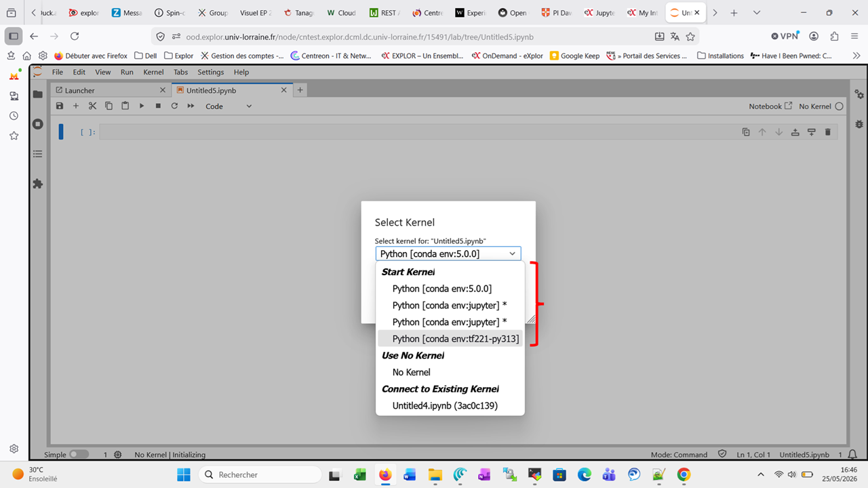
Task: Open the File menu
Action: click(58, 72)
